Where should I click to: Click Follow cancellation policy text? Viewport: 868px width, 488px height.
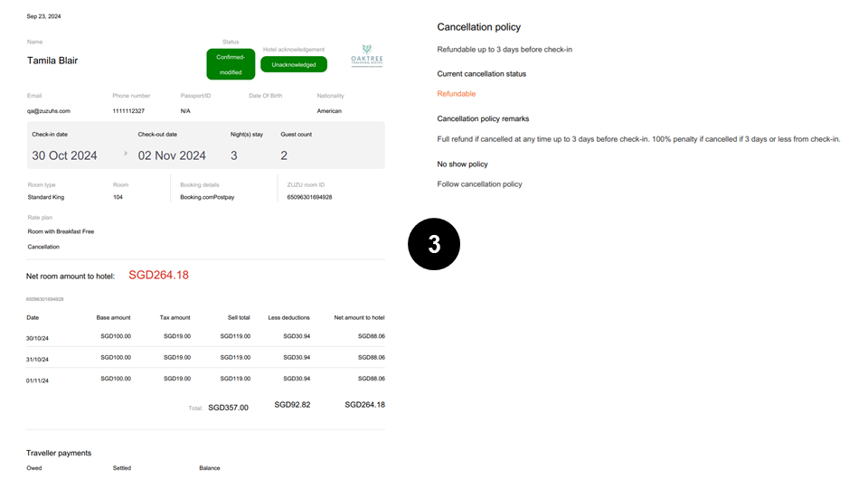[479, 183]
